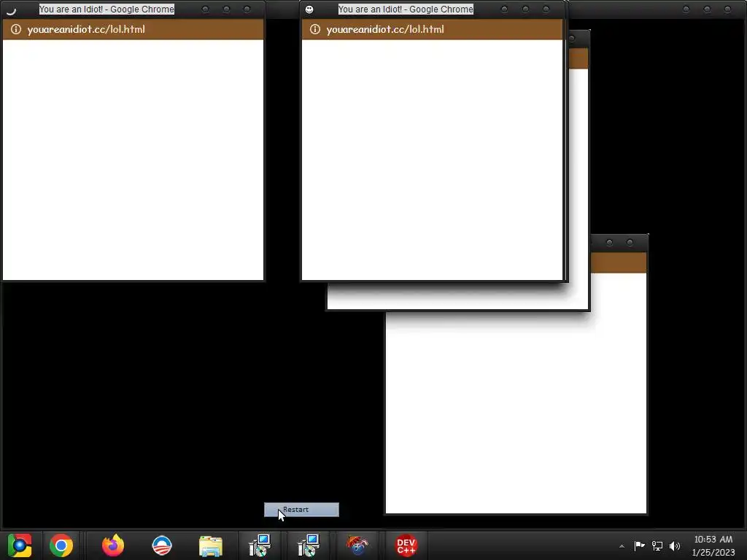Open the volume speaker tray icon

coord(675,545)
